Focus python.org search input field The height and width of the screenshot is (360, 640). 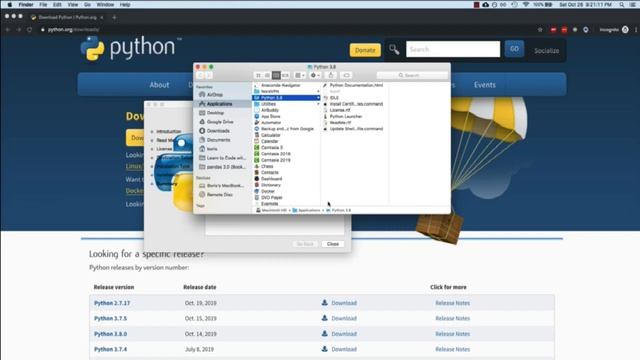click(453, 49)
